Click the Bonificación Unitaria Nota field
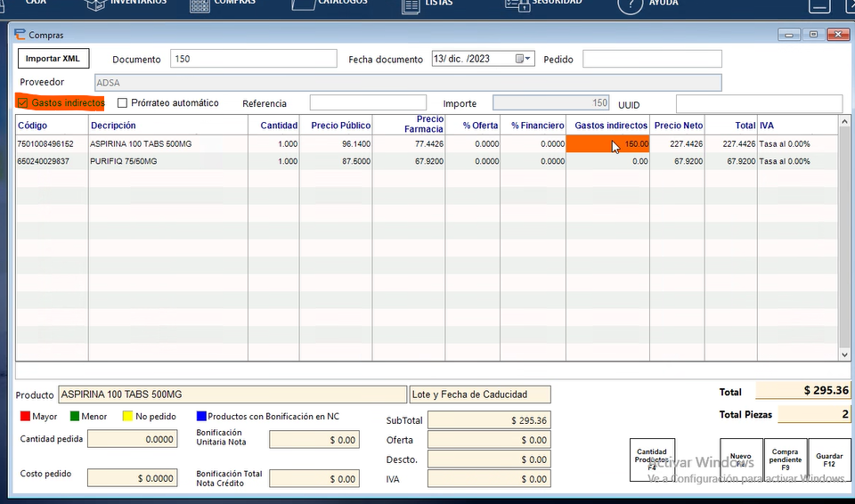The height and width of the screenshot is (504, 855). pos(314,440)
